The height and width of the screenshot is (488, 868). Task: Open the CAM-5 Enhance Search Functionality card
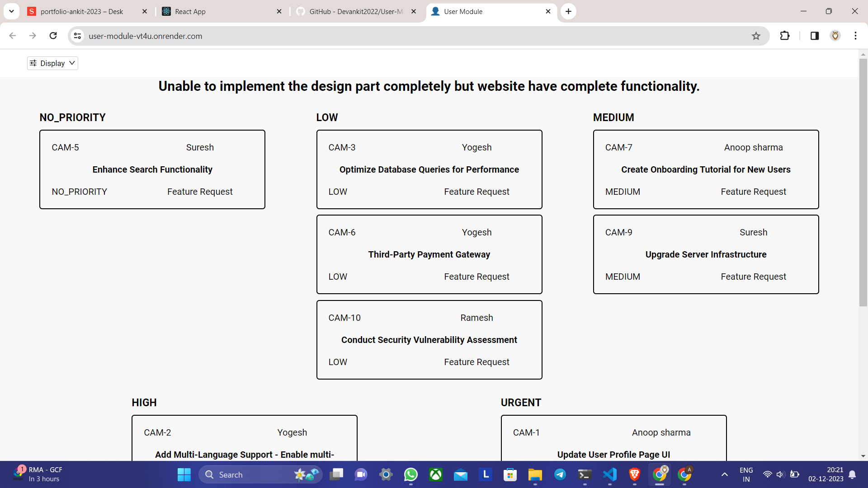pyautogui.click(x=152, y=169)
